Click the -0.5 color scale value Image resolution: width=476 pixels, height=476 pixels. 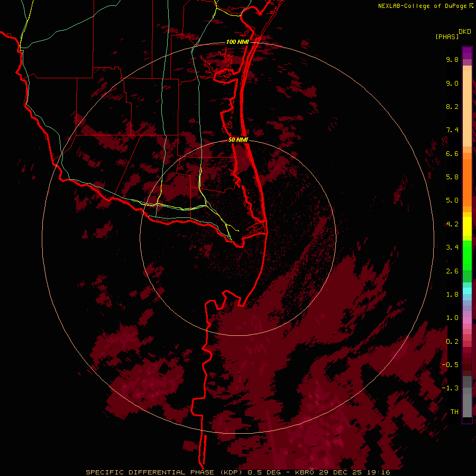(450, 365)
